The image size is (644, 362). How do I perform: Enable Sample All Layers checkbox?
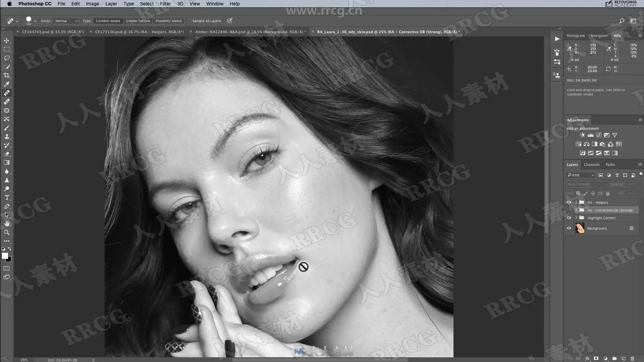[190, 21]
